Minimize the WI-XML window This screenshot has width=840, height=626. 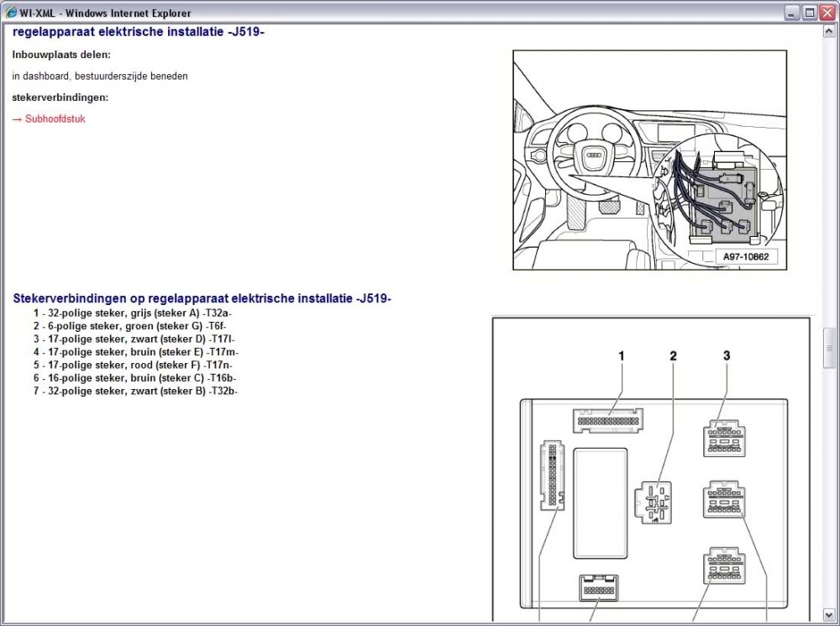(792, 13)
